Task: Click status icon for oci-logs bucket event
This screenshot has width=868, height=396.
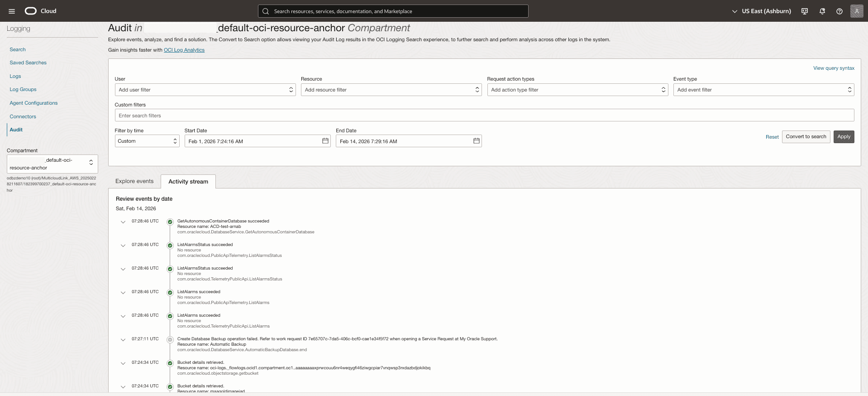Action: tap(170, 363)
